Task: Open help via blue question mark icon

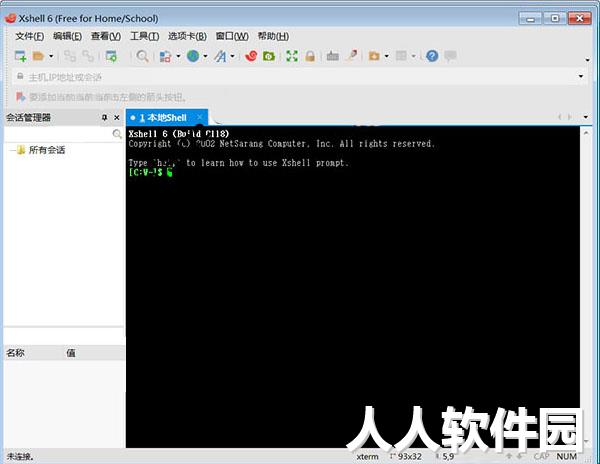Action: tap(432, 56)
